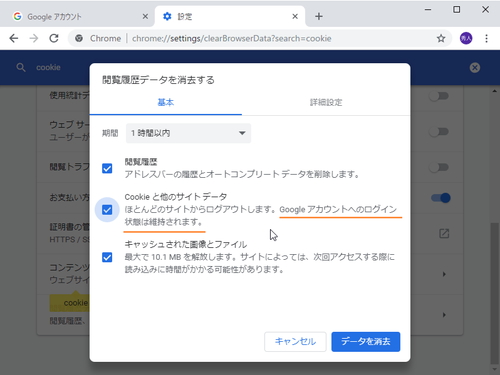
Task: Clear the settings search with the X icon
Action: 475,68
